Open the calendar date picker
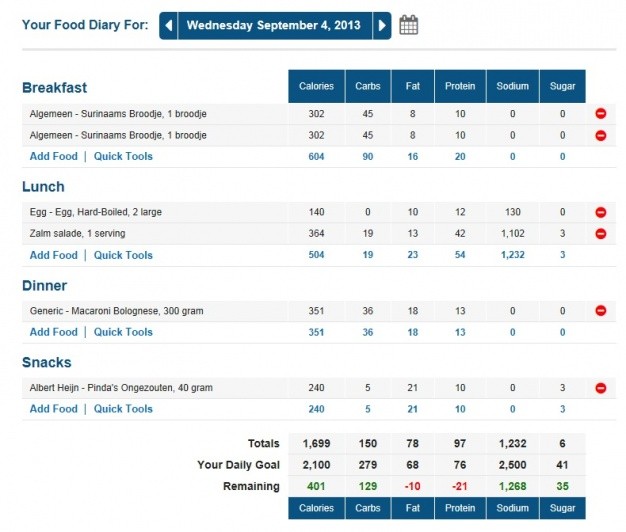This screenshot has height=532, width=626. click(x=408, y=25)
